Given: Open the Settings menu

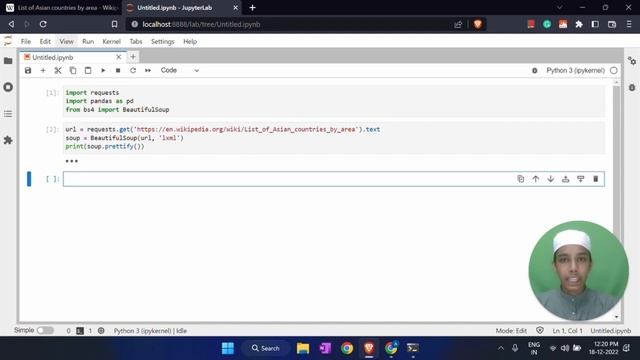Looking at the screenshot, I should [x=162, y=42].
